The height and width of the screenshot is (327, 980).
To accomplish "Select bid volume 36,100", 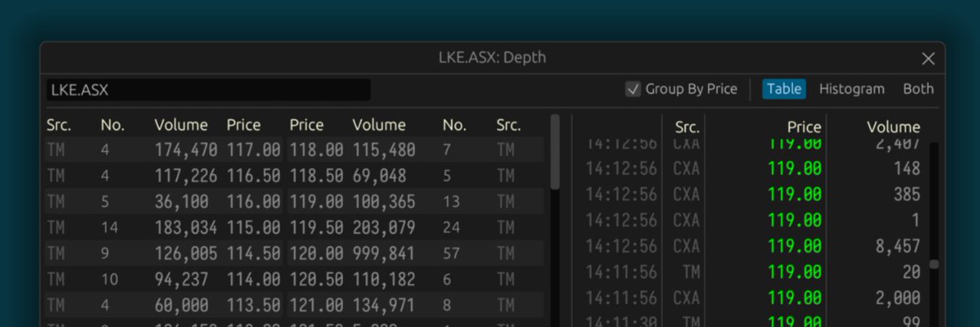I will pos(181,201).
